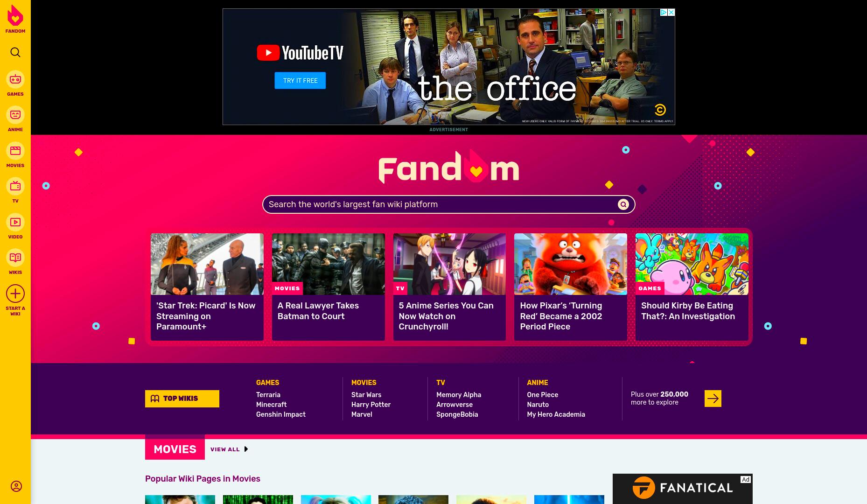Open the Anime sidebar icon
The width and height of the screenshot is (867, 504).
point(15,115)
